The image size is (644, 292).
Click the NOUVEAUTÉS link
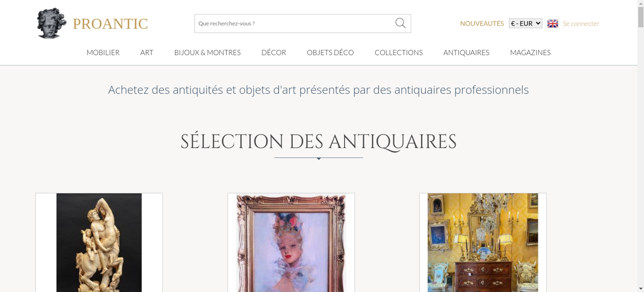[x=482, y=23]
